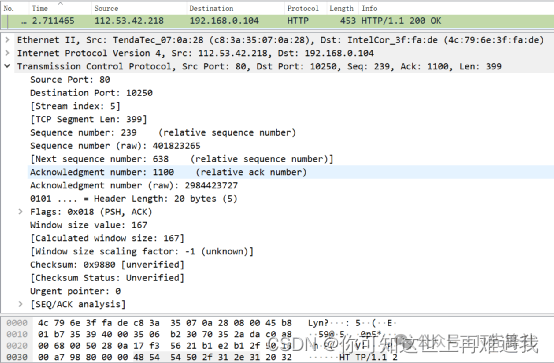Image resolution: width=554 pixels, height=363 pixels.
Task: Click hex offset 0030 row bytes
Action: coord(165,357)
